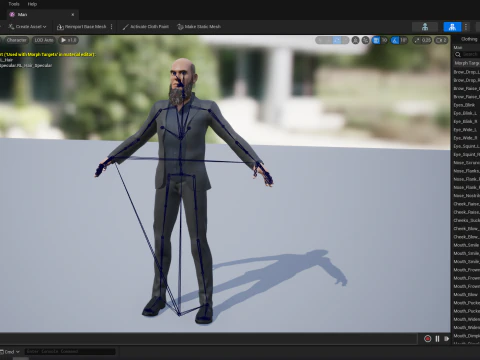Toggle the coordinate system globe icon

pyautogui.click(x=355, y=40)
